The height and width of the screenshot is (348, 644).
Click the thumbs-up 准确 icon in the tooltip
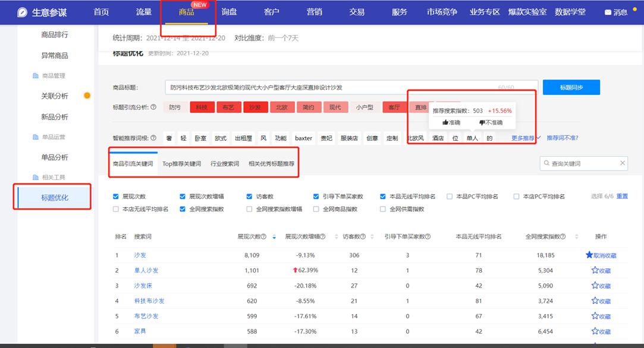446,122
